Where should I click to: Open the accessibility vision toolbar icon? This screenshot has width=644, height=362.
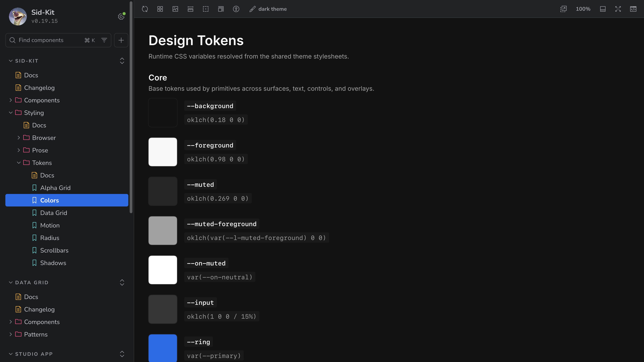(x=236, y=9)
